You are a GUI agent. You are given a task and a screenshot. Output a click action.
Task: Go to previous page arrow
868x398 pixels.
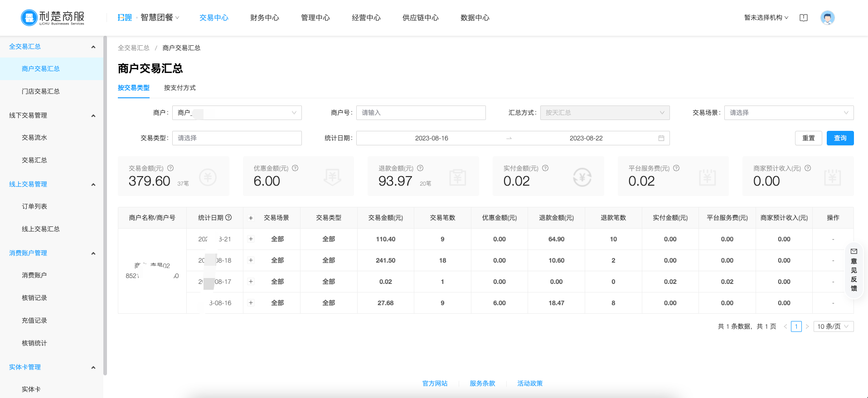[786, 326]
